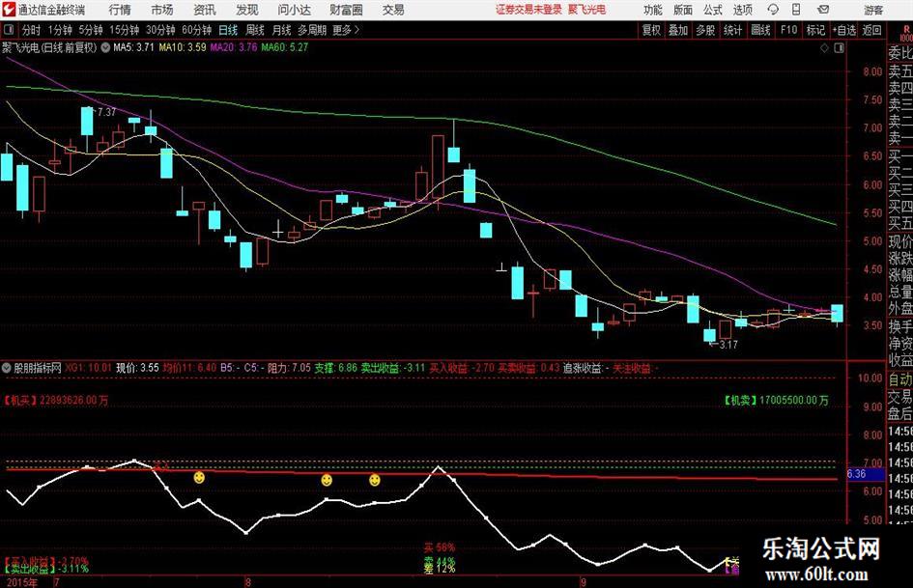This screenshot has height=588, width=913.
Task: Click the 现价: 3.55 indicator value
Action: [137, 368]
